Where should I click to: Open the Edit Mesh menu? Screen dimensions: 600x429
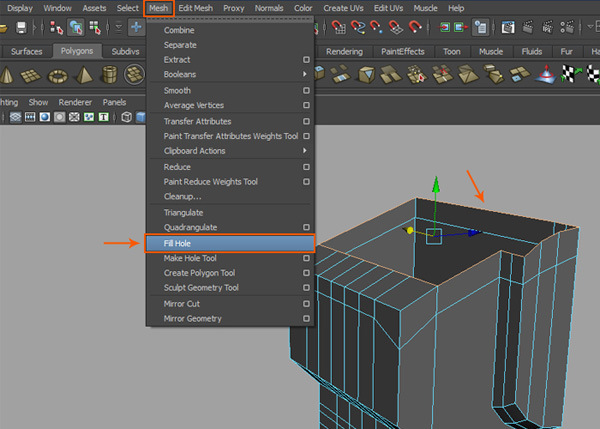click(x=196, y=8)
